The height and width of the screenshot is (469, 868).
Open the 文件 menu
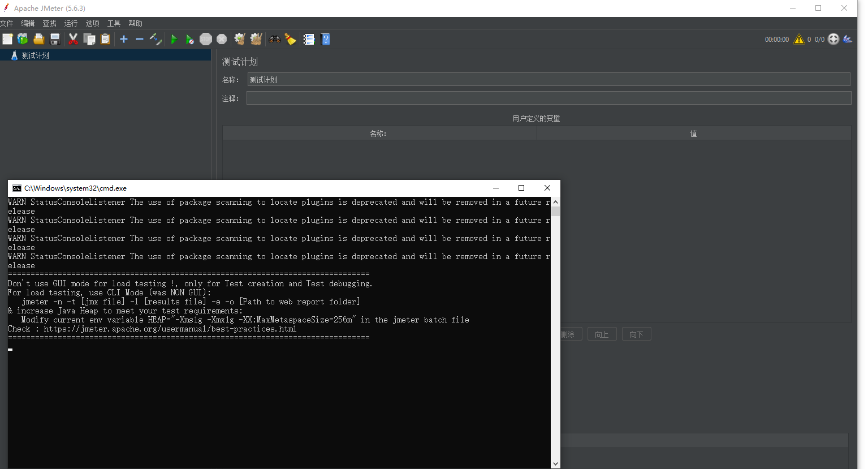7,23
